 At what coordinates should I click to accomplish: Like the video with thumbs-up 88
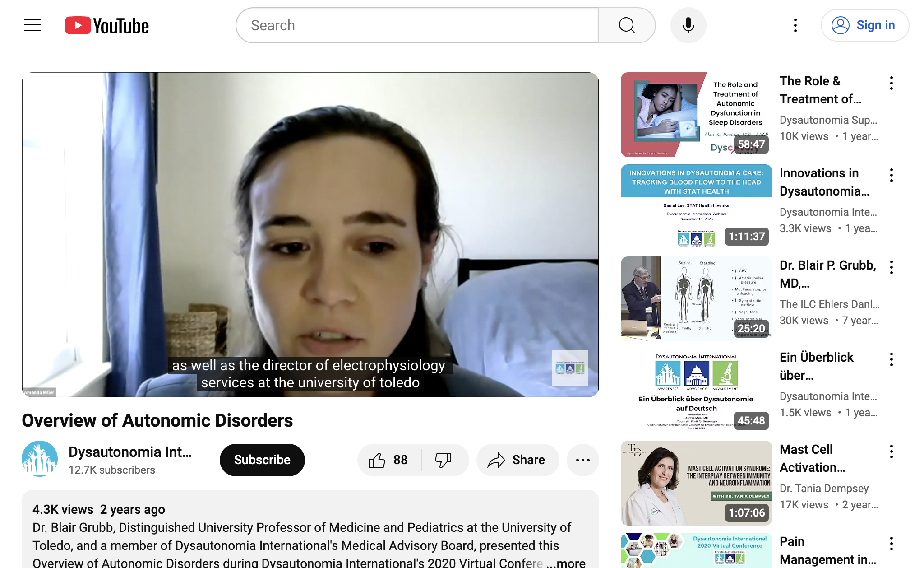389,460
